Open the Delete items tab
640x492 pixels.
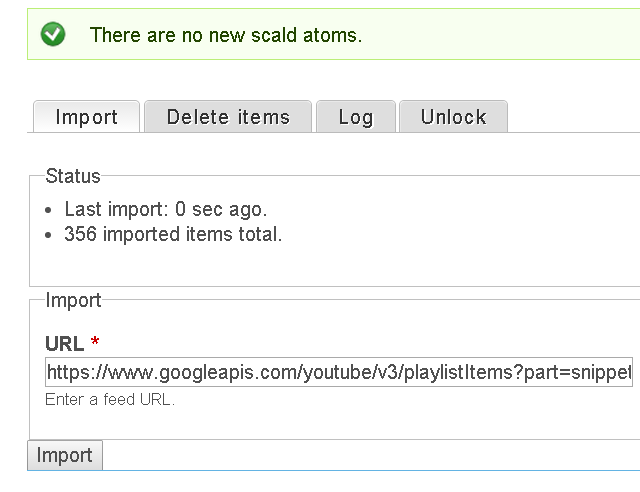click(228, 117)
